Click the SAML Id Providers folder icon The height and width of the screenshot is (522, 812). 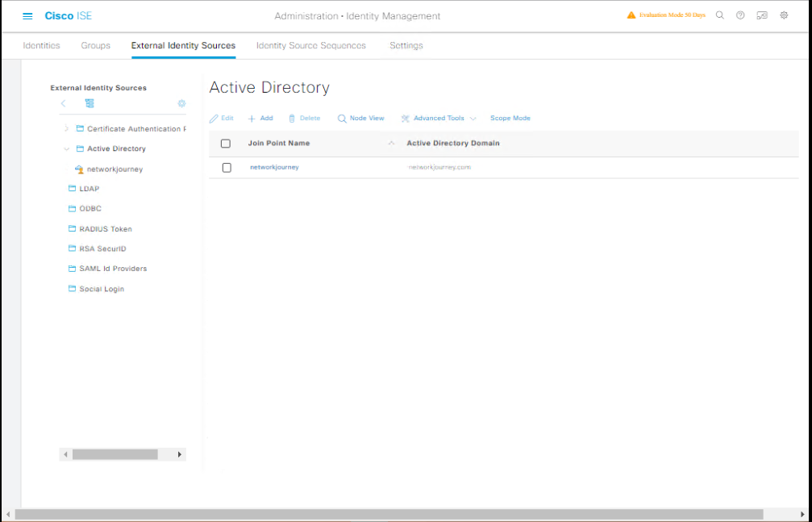pyautogui.click(x=72, y=269)
